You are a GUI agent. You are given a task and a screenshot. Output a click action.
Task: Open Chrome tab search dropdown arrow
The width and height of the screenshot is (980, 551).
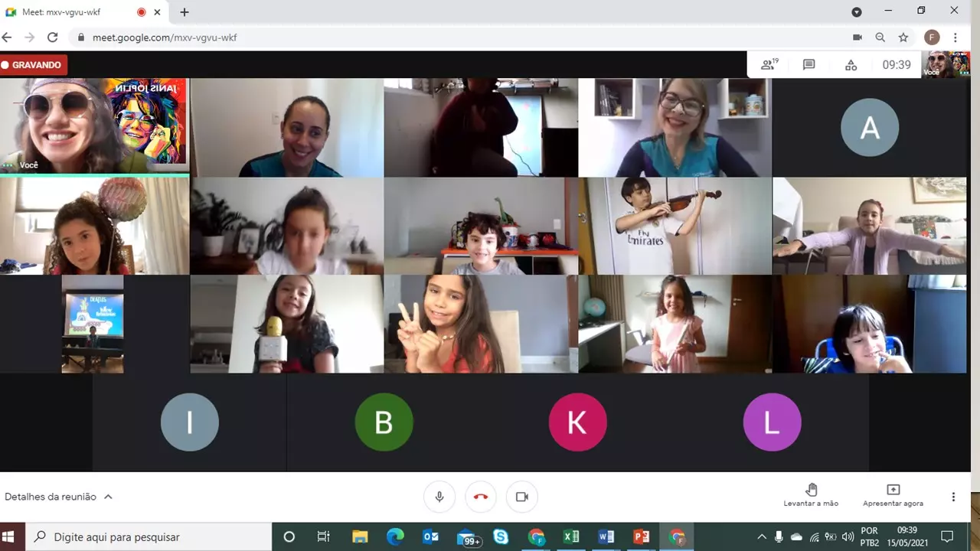point(857,12)
